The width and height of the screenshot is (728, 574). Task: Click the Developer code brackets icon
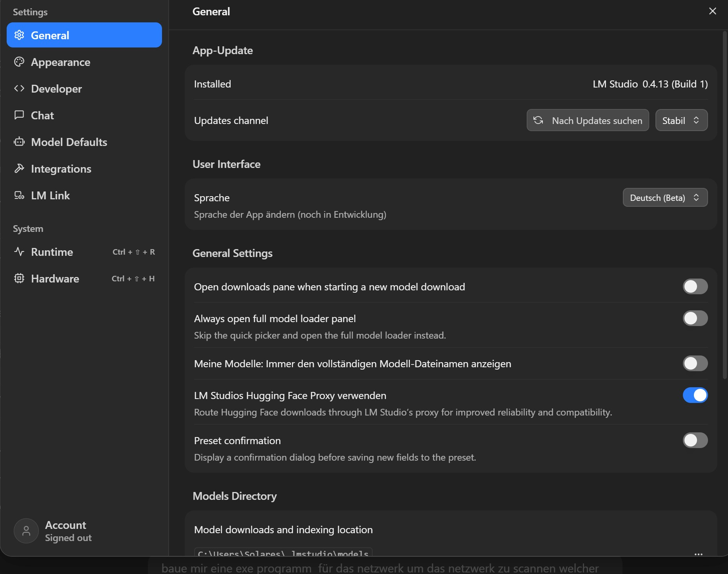point(19,89)
